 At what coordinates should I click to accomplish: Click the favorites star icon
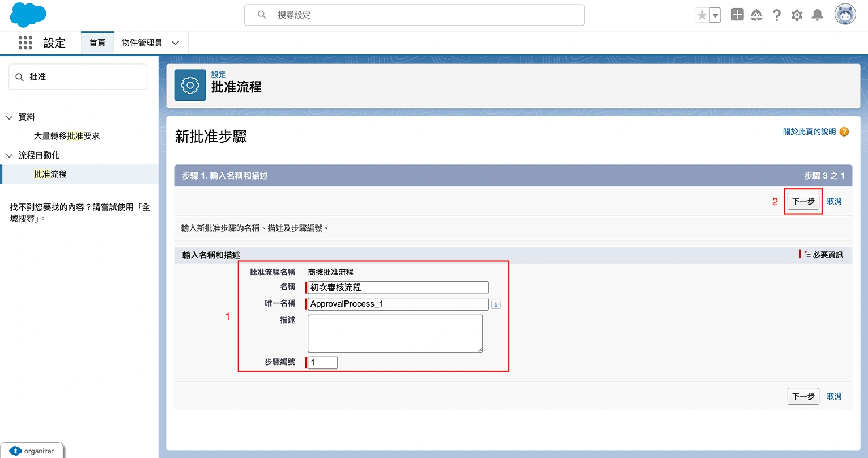point(702,15)
